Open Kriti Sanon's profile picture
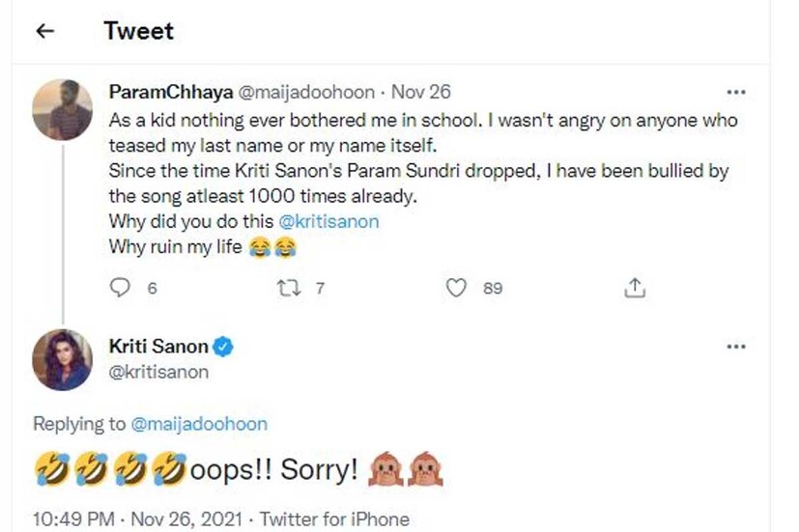 coord(63,360)
